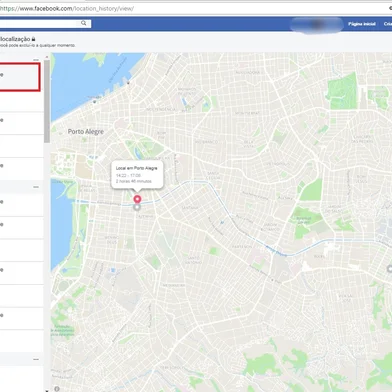
Task: Open the map info icon at bottom-left
Action: pyautogui.click(x=57, y=389)
